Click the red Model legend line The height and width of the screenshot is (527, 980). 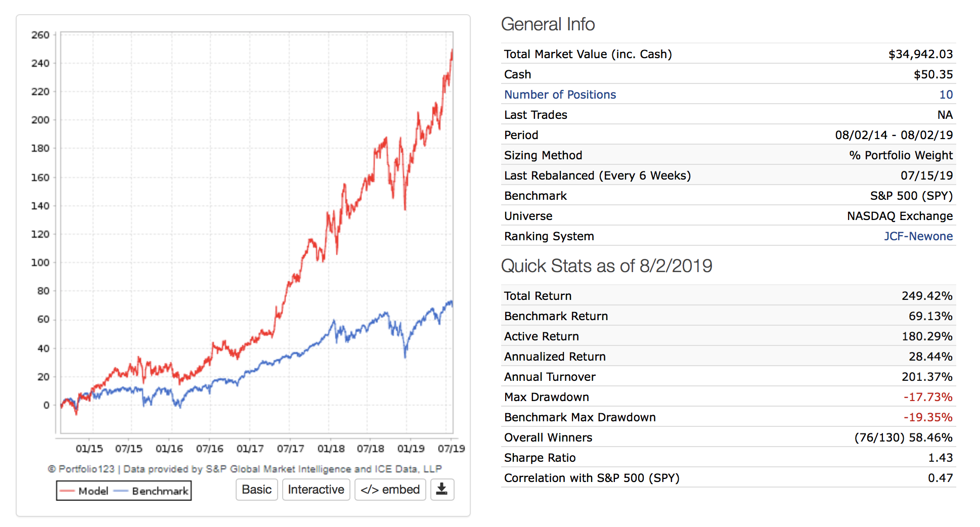67,491
